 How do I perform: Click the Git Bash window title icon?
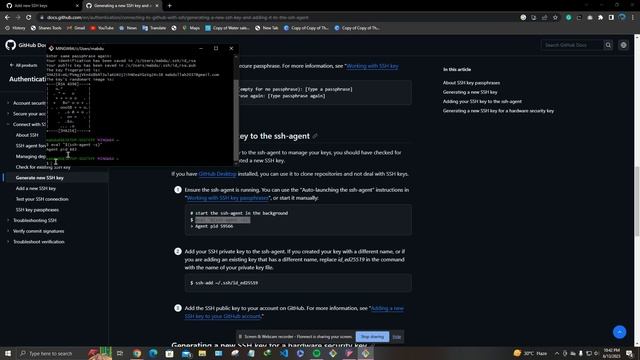(51, 48)
